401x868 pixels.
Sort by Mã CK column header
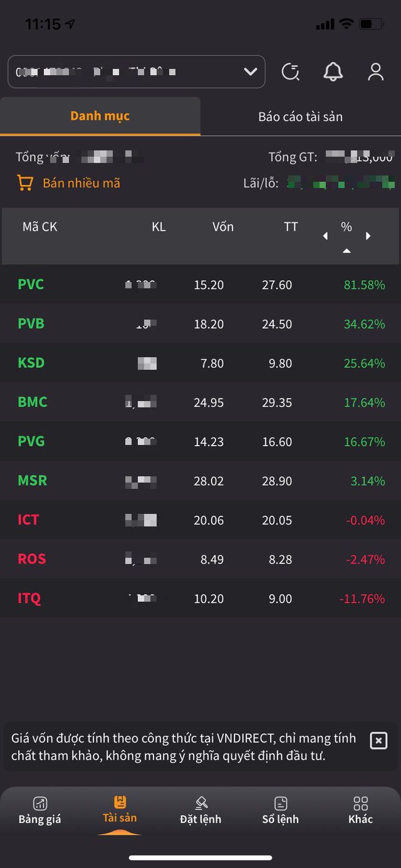coord(40,227)
